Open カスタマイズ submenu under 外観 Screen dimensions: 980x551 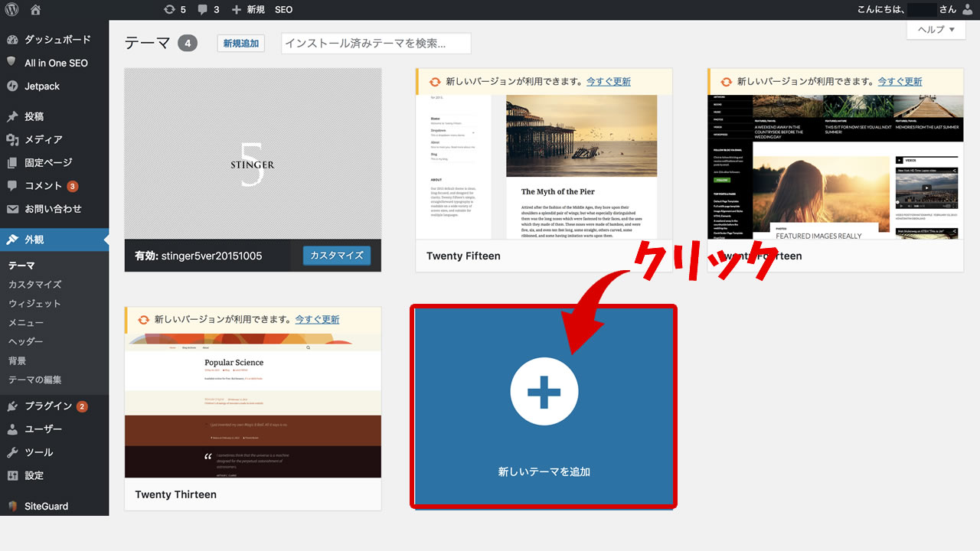coord(35,285)
